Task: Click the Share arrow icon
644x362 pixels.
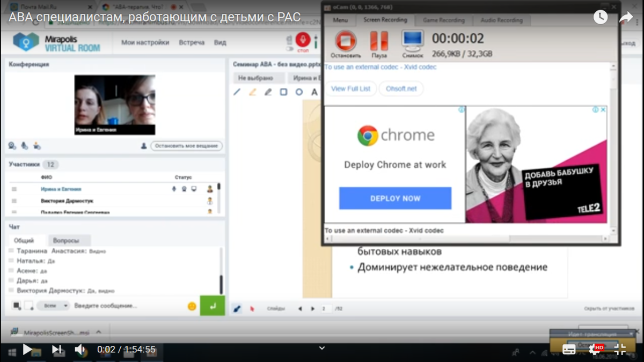Action: [x=626, y=17]
